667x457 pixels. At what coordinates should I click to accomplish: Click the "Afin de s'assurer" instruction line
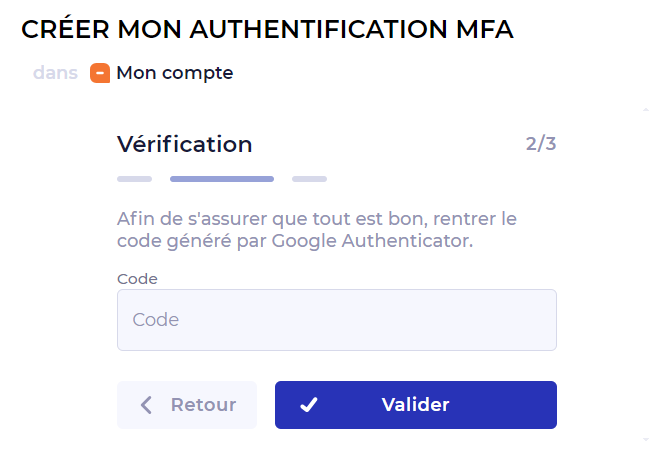click(316, 218)
